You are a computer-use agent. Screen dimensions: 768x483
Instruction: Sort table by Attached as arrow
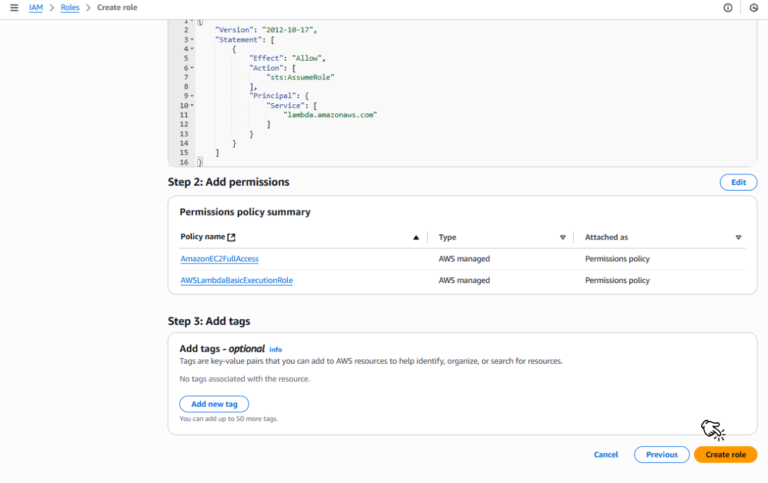[x=738, y=238]
